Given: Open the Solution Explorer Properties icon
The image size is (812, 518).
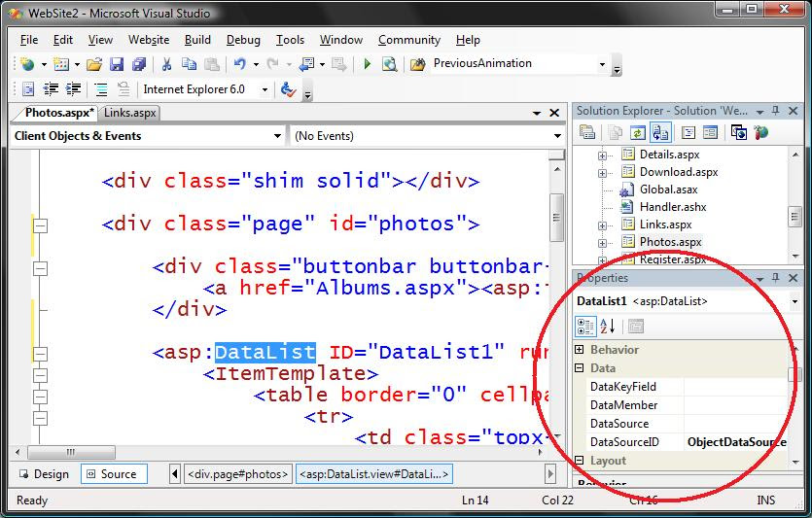Looking at the screenshot, I should pyautogui.click(x=586, y=132).
